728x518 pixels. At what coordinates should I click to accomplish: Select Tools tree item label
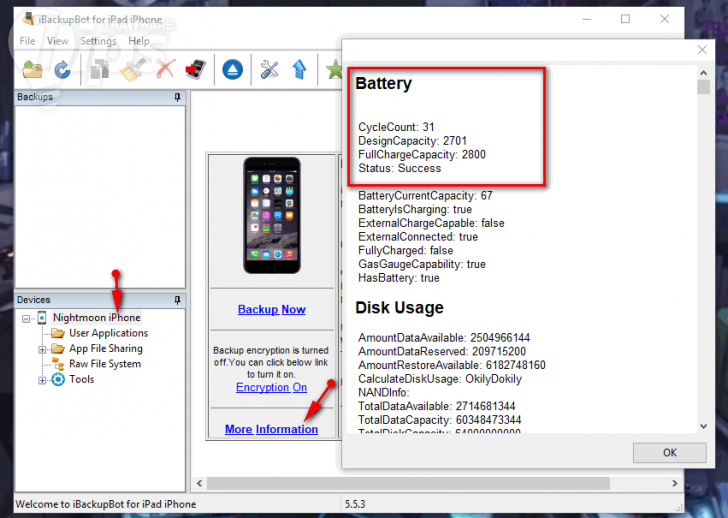[82, 379]
